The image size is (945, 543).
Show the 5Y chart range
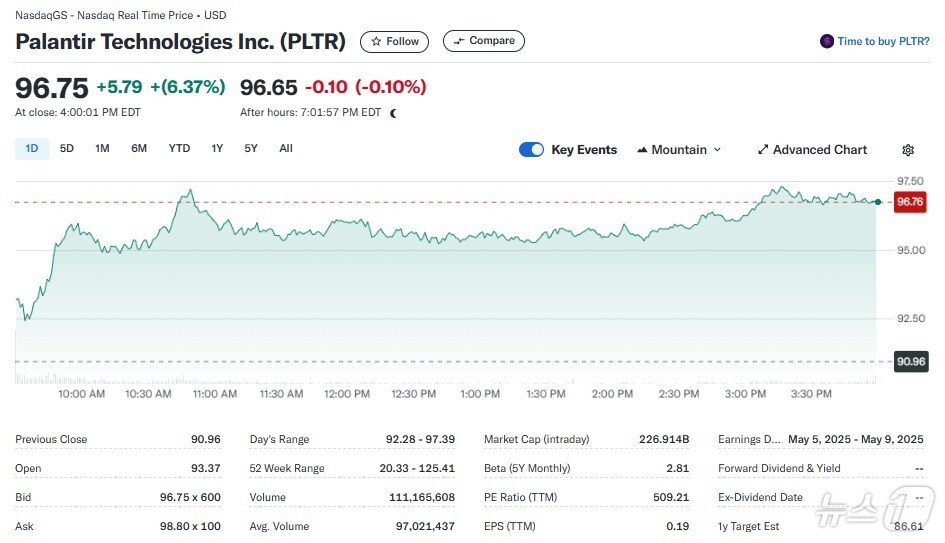(x=251, y=149)
